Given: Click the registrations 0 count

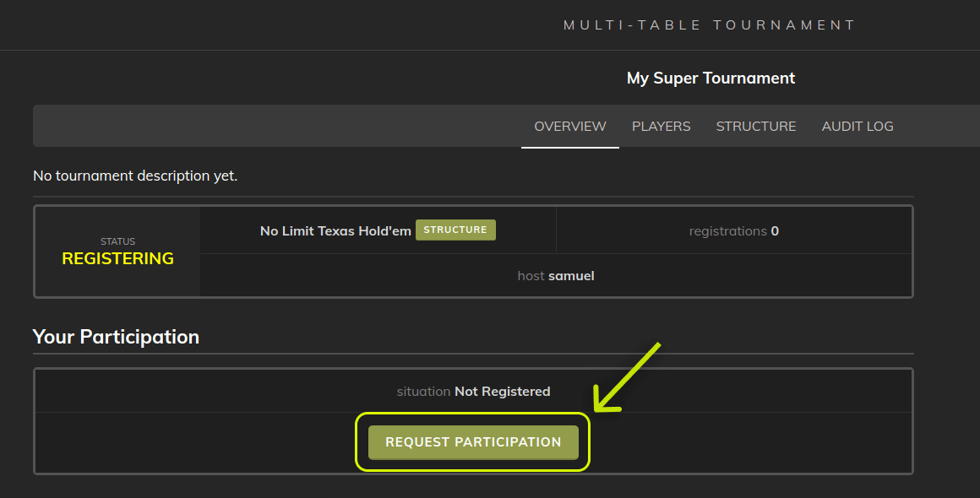Looking at the screenshot, I should (734, 231).
